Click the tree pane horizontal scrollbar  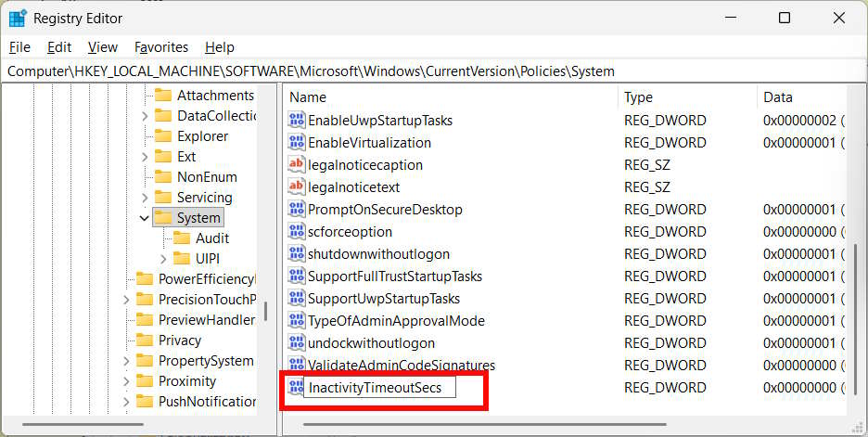83,425
